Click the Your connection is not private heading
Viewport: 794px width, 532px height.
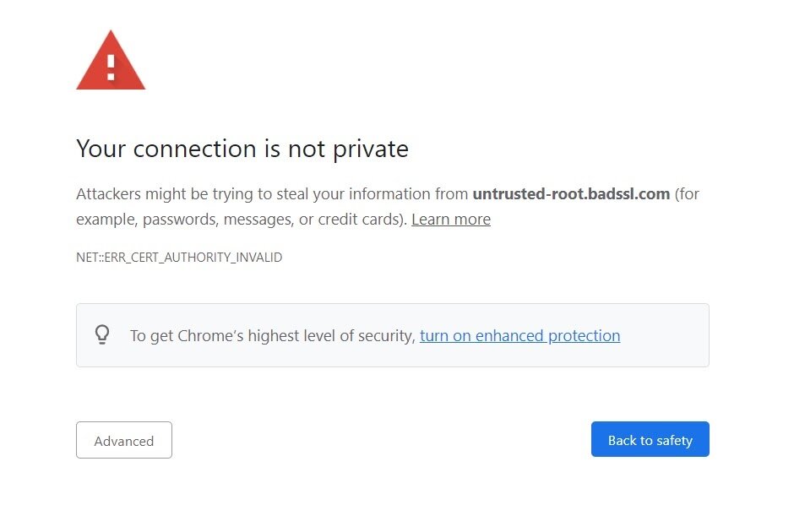tap(242, 149)
